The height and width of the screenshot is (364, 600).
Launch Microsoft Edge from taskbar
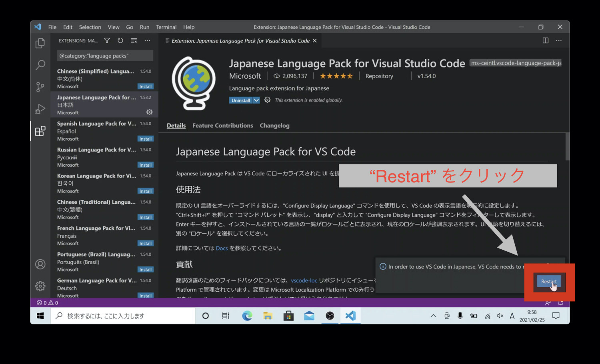click(x=247, y=316)
